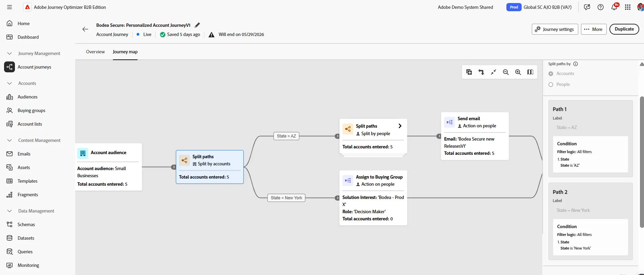Click the Split by accounts node icon

pyautogui.click(x=184, y=160)
